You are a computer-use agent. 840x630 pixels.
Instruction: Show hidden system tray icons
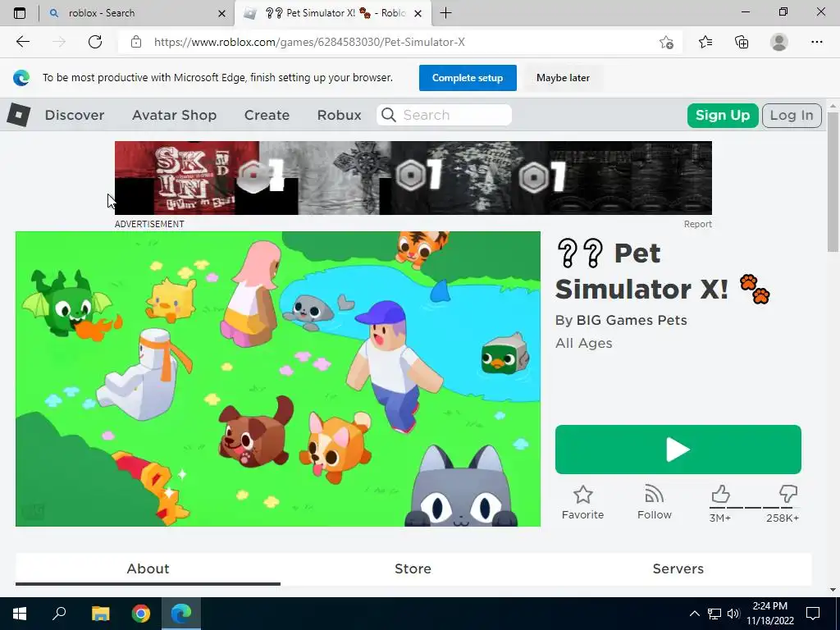694,614
